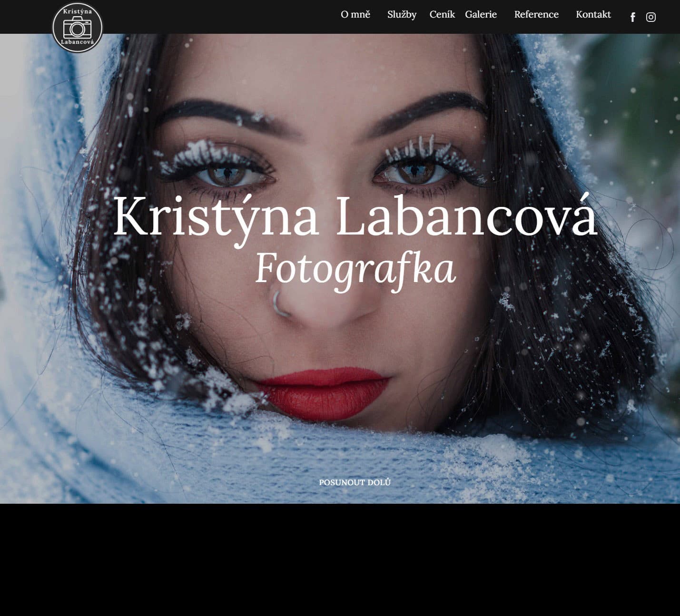Image resolution: width=680 pixels, height=616 pixels.
Task: Click the Kristýna Labancová camera logo
Action: tap(78, 27)
